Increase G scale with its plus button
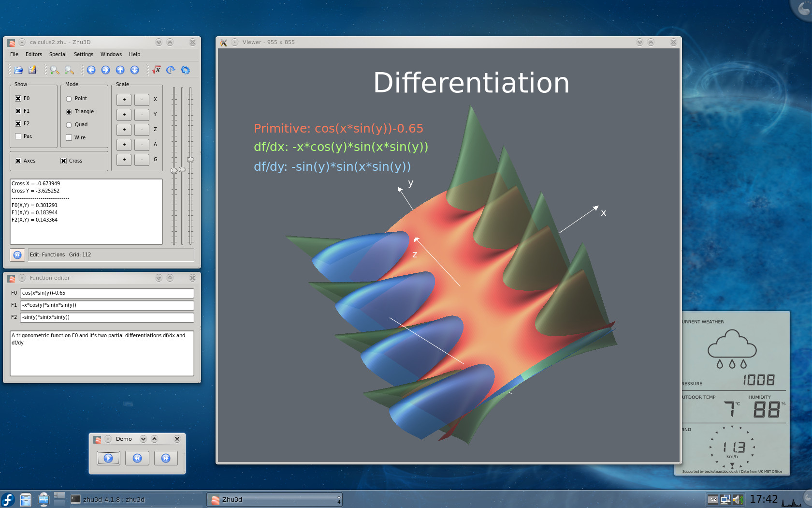This screenshot has width=812, height=508. [x=124, y=160]
